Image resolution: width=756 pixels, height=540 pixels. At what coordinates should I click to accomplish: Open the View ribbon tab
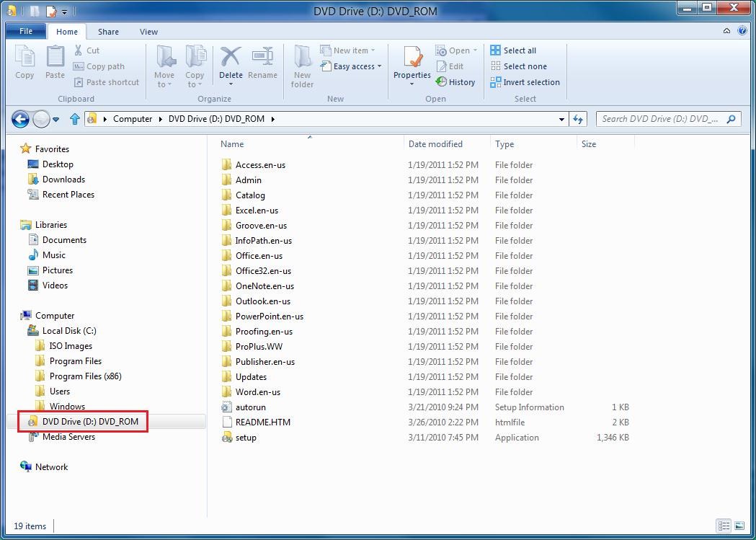point(148,32)
